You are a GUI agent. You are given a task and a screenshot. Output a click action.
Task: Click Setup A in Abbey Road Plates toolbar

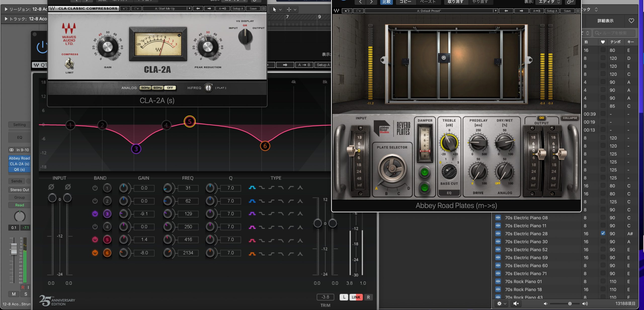click(552, 11)
